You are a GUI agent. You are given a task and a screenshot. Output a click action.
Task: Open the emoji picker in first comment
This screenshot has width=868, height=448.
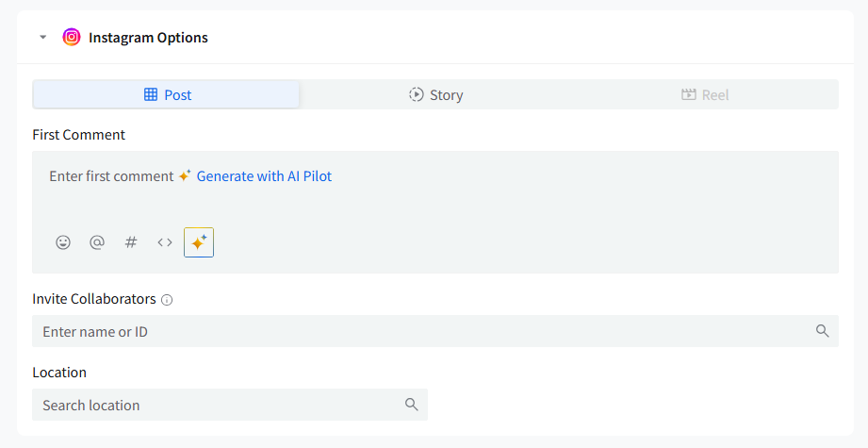coord(63,242)
